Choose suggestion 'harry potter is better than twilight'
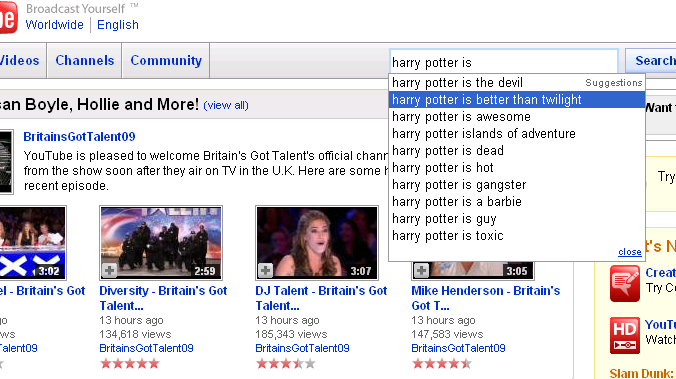The height and width of the screenshot is (379, 676). pyautogui.click(x=517, y=100)
